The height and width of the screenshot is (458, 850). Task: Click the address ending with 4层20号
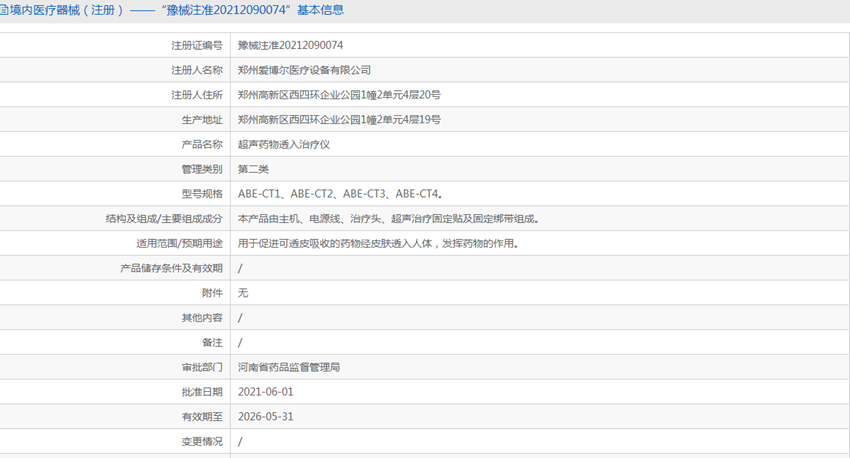(x=339, y=95)
